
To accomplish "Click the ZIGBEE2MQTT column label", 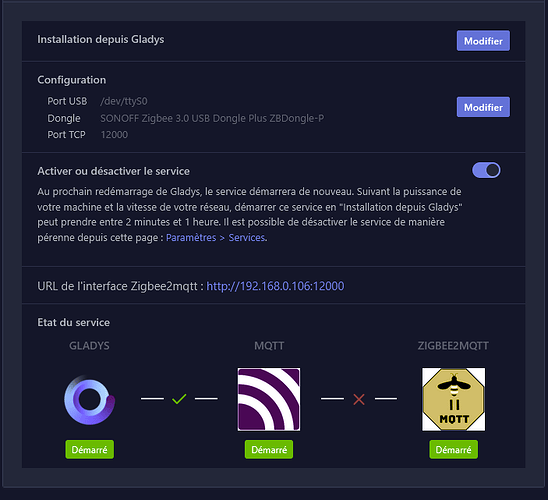I will (x=453, y=346).
